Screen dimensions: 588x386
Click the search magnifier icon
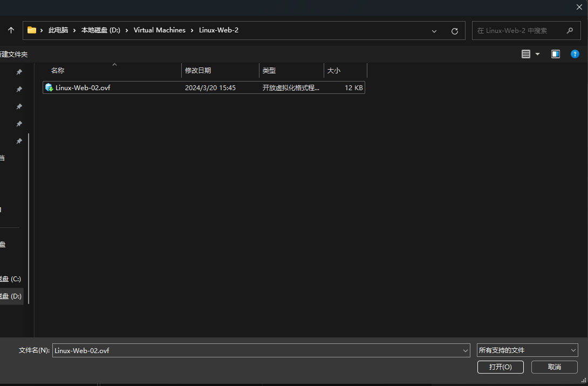coord(570,31)
